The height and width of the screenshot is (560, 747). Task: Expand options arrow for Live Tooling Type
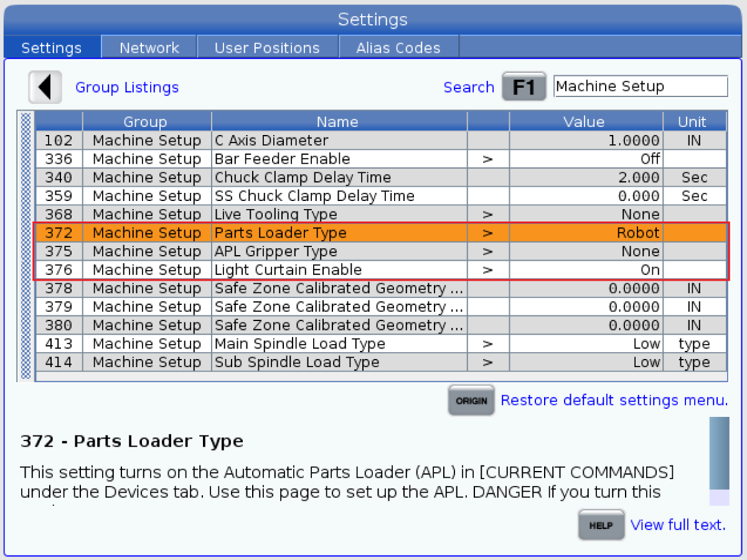click(x=487, y=215)
